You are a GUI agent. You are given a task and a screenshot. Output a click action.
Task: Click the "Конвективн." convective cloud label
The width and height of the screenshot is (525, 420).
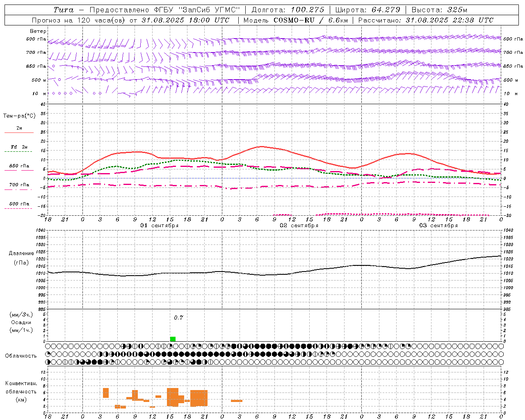[x=21, y=384]
